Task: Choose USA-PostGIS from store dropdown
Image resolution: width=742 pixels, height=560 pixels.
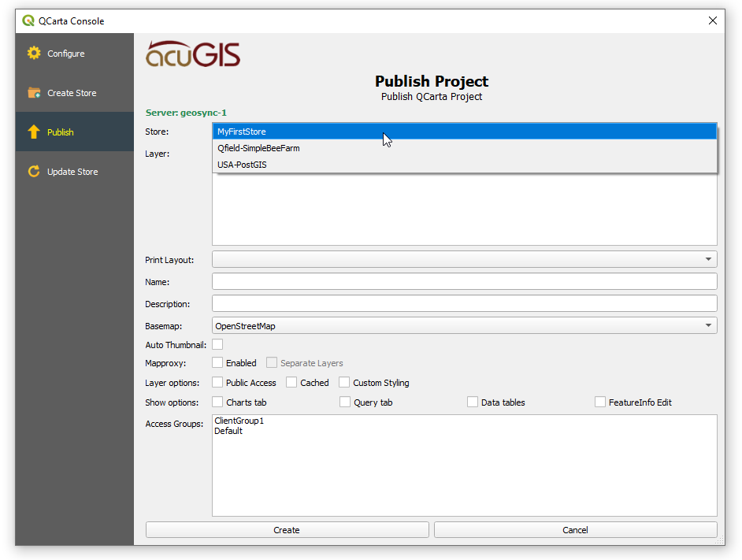Action: (465, 165)
